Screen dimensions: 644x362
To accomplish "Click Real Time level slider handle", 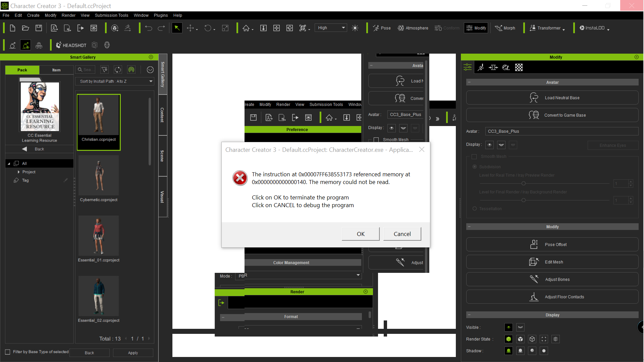I will 523,183.
